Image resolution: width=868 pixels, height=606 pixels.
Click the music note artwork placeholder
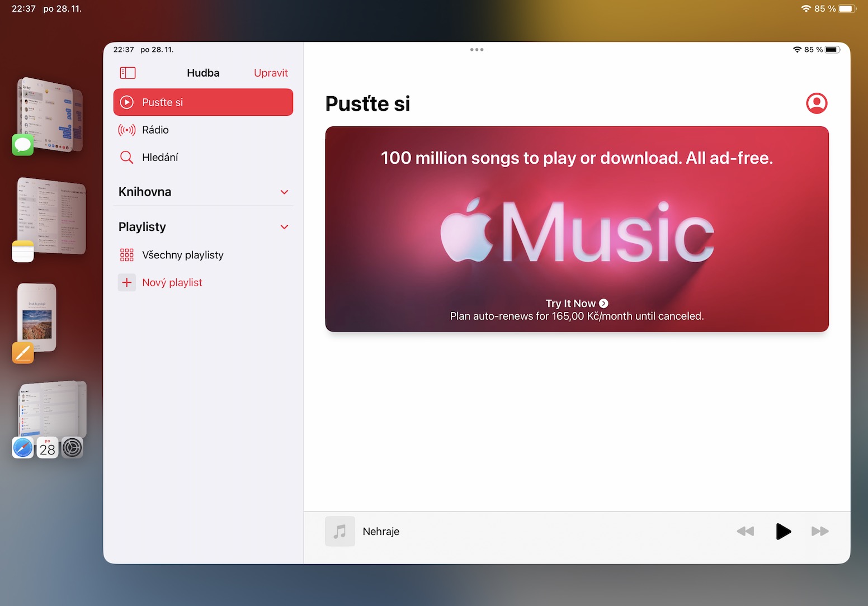[x=340, y=531]
